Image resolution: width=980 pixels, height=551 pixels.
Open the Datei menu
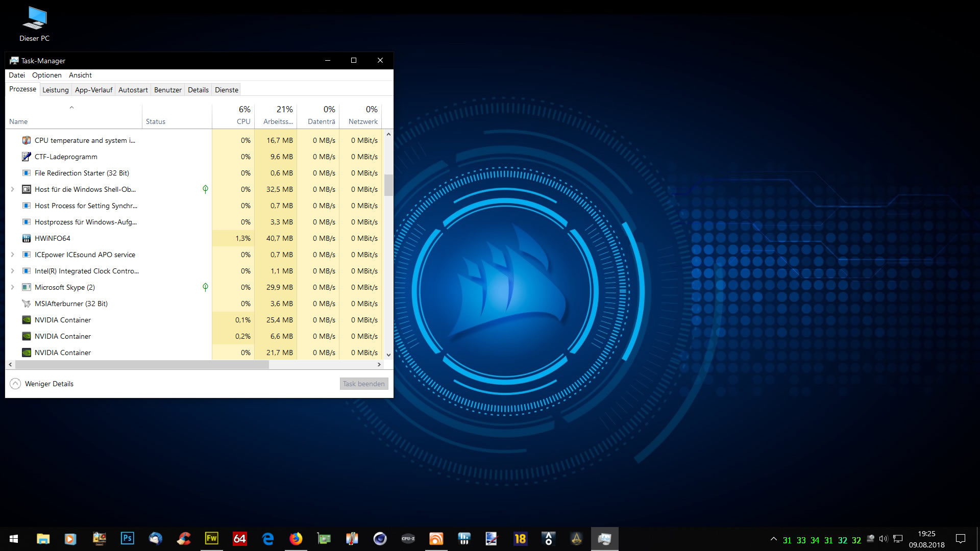pos(17,75)
